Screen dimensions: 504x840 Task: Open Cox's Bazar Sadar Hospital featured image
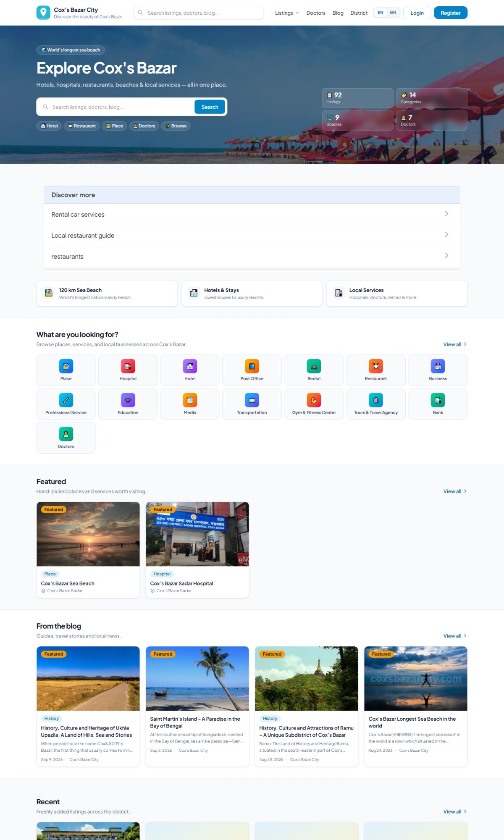coord(197,534)
